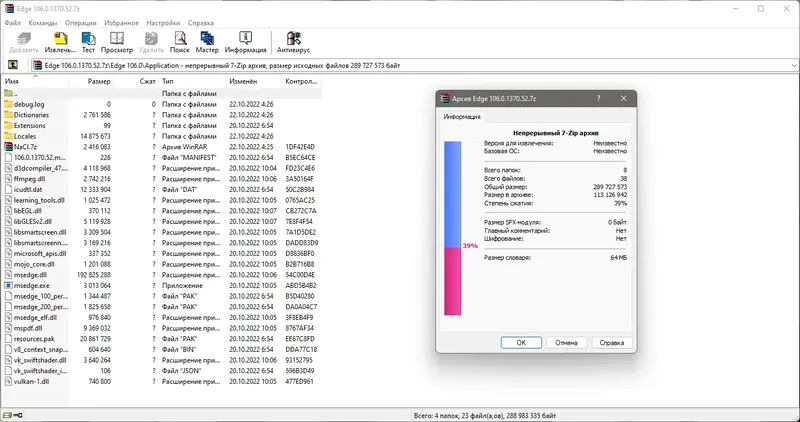800x422 pixels.
Task: Click checksum value 1DF42E4D
Action: pos(300,147)
